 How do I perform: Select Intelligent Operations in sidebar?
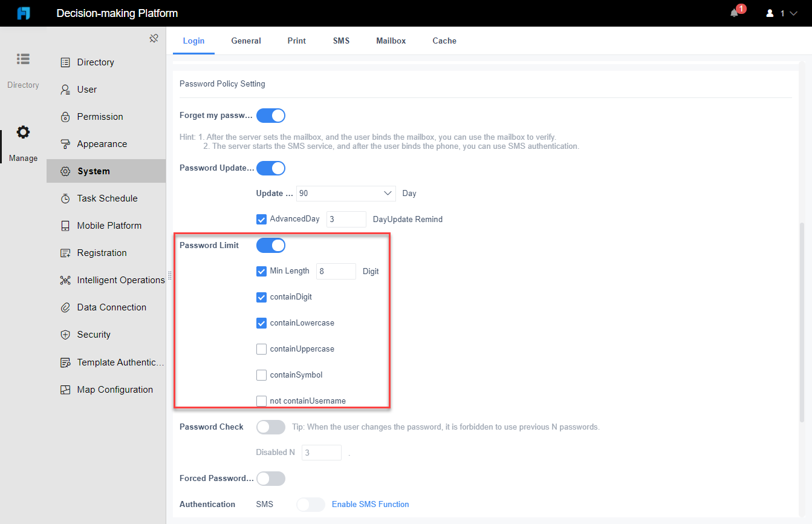click(120, 280)
